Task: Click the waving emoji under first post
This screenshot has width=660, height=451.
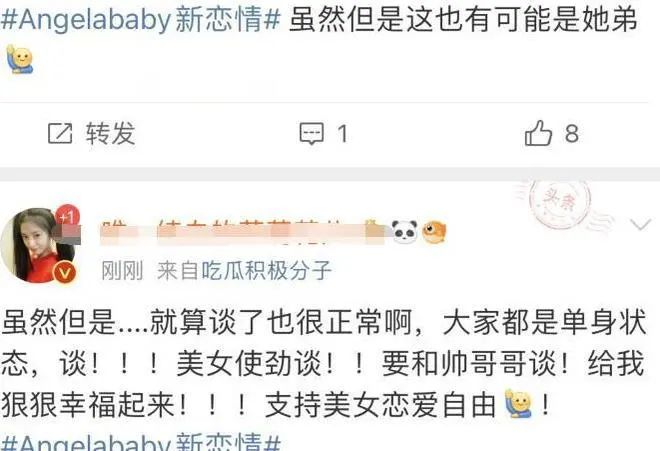Action: (x=19, y=59)
